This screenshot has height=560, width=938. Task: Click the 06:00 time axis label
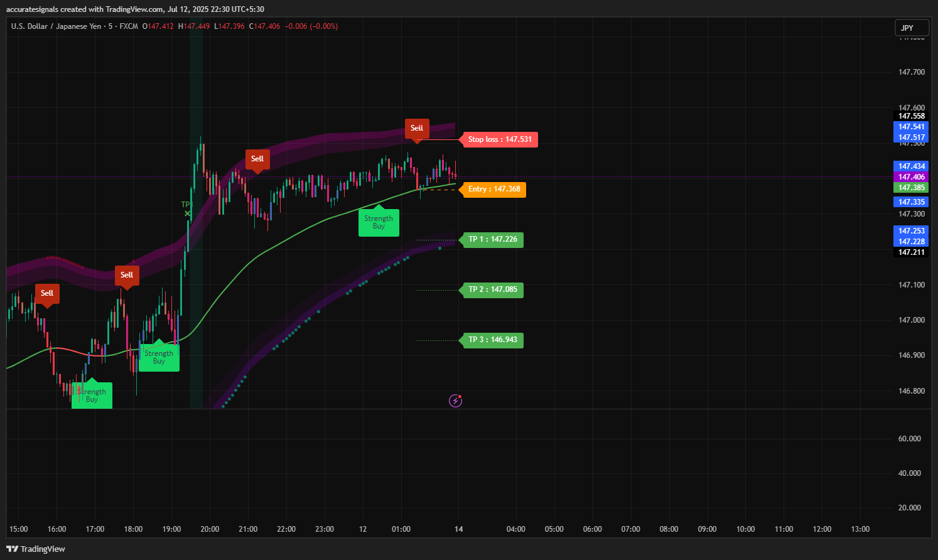pos(593,529)
